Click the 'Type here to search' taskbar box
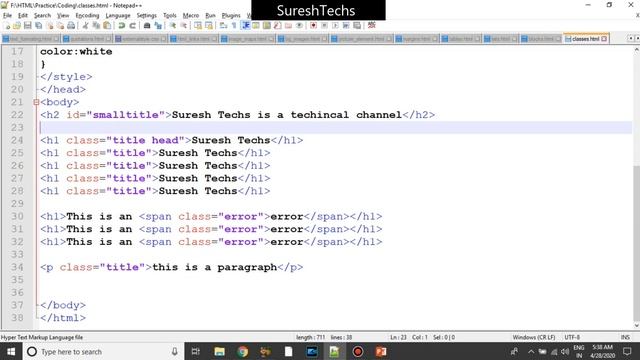The height and width of the screenshot is (360, 640). pyautogui.click(x=103, y=351)
